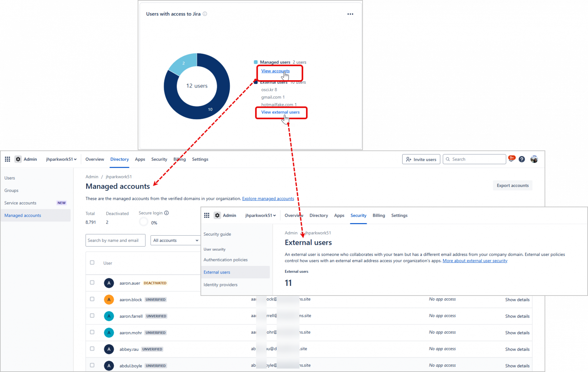Image resolution: width=588 pixels, height=372 pixels.
Task: Open Security tab in External users window
Action: (358, 215)
